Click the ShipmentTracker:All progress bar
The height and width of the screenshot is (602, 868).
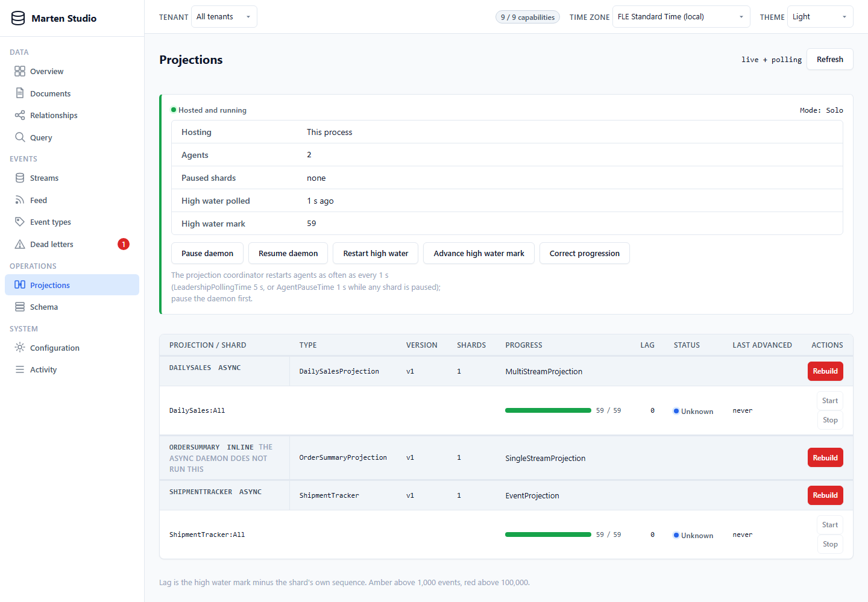(x=548, y=535)
